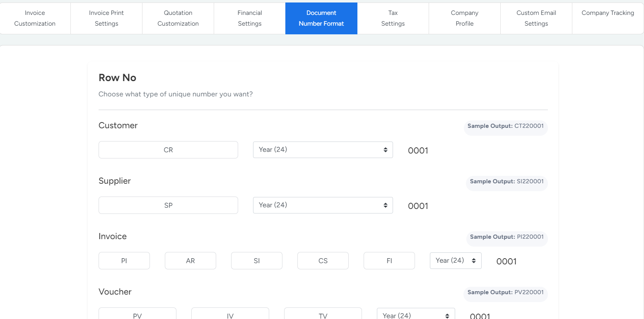Edit the Voucher prefix field TV

coord(323,314)
